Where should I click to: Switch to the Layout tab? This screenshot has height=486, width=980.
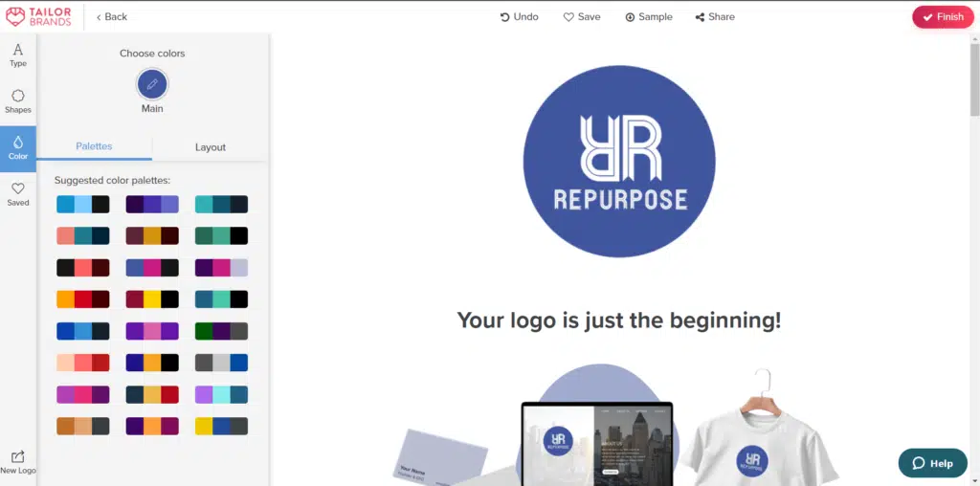[211, 147]
